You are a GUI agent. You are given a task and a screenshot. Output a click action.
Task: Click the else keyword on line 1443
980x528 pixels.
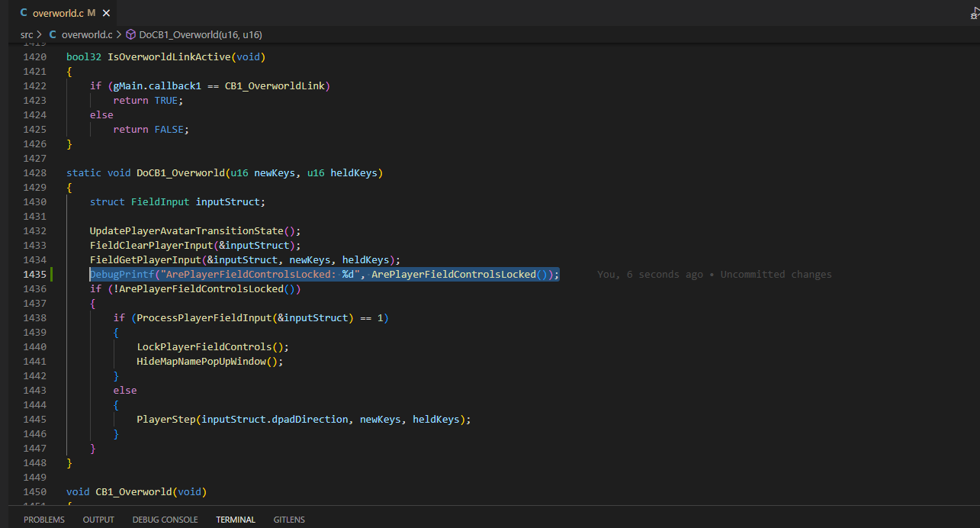pyautogui.click(x=125, y=391)
